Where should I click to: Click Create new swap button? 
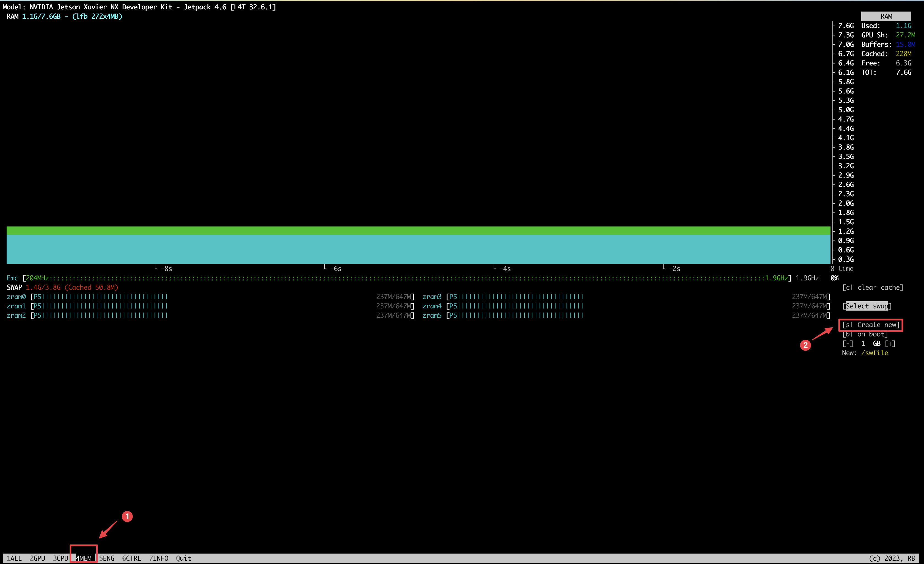pos(871,325)
